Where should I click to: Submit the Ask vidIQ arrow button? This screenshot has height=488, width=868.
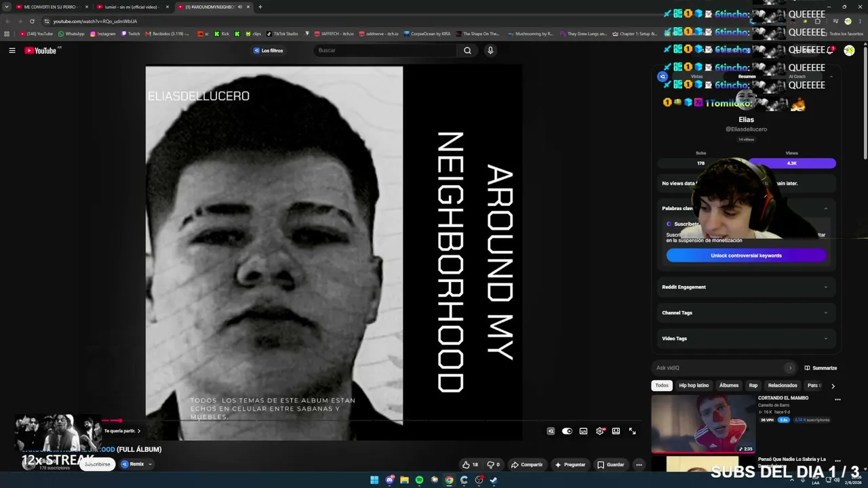click(x=790, y=368)
